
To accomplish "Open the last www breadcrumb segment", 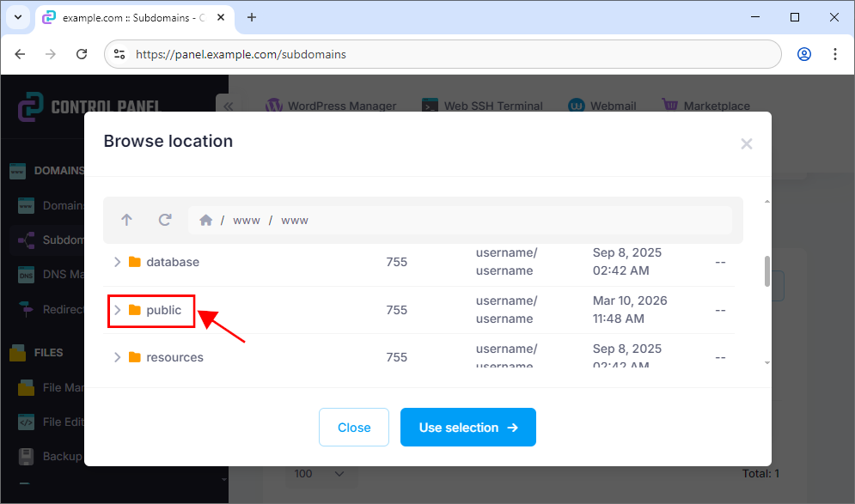I will tap(295, 221).
